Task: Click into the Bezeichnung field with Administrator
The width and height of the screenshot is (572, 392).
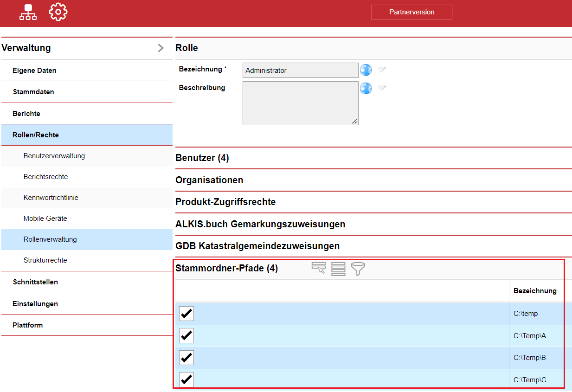Action: [301, 71]
